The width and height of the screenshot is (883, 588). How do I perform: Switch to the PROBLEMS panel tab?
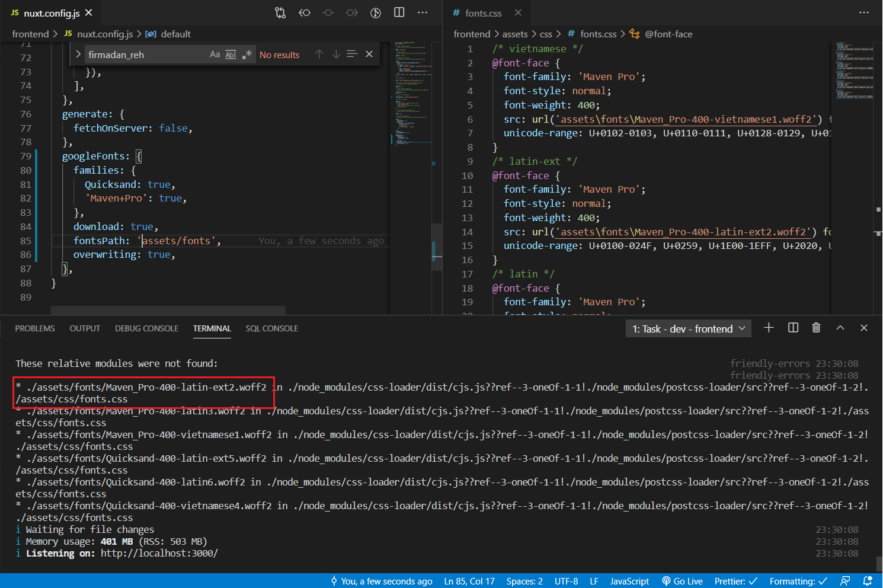[x=35, y=328]
